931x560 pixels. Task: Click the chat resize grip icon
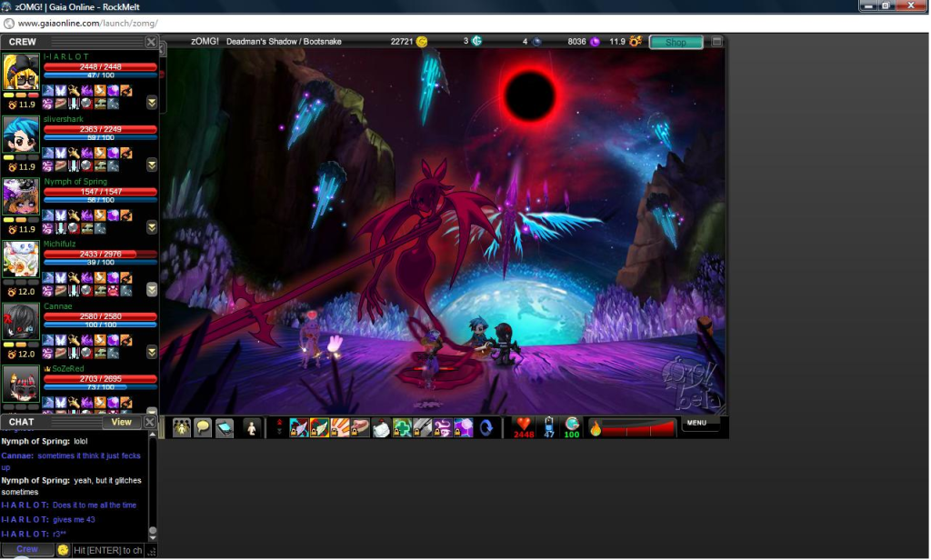coord(152,552)
